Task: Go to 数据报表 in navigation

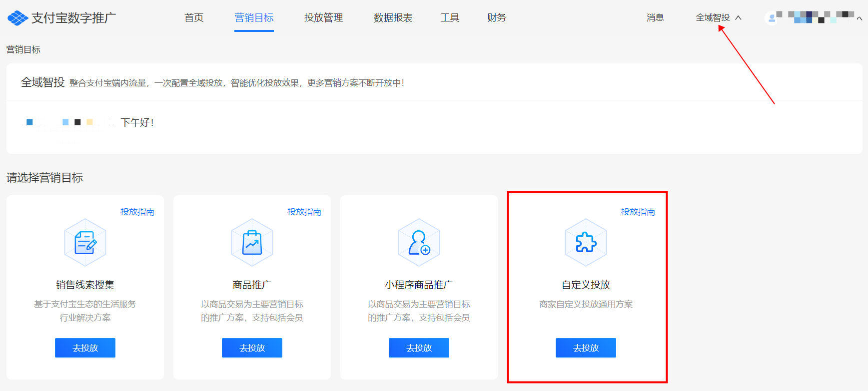Action: [x=393, y=18]
